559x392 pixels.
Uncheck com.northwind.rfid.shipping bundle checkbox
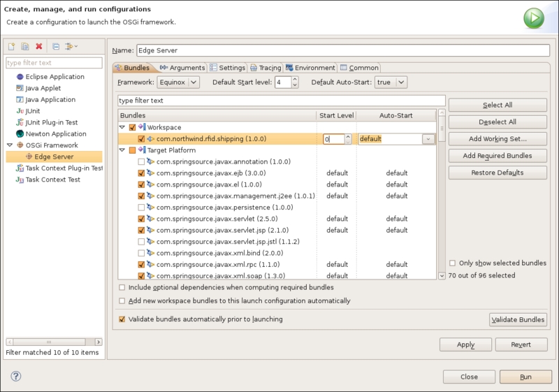[x=141, y=138]
